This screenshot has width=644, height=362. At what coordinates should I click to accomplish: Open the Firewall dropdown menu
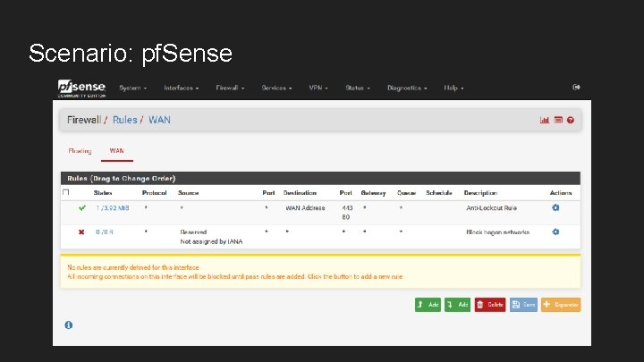click(230, 88)
